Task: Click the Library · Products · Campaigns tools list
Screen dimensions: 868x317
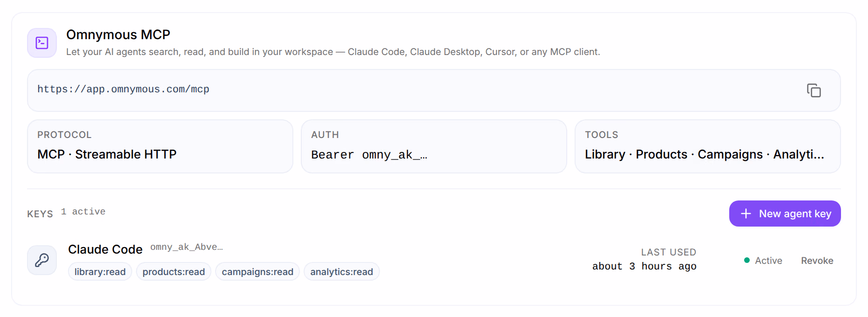Action: (705, 154)
